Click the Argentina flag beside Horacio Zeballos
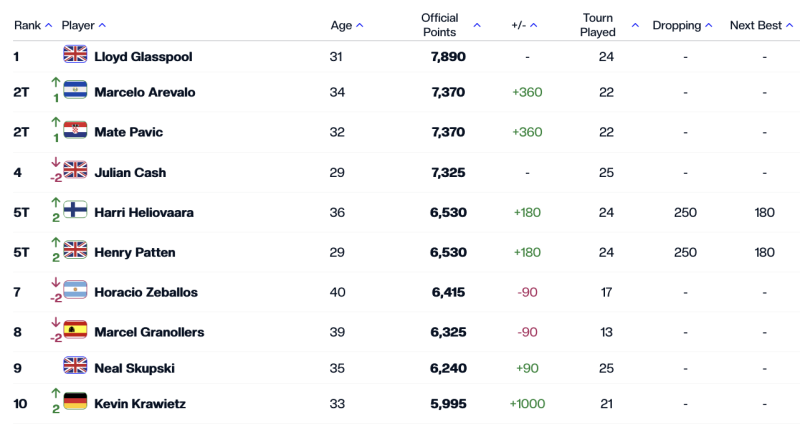 tap(75, 291)
